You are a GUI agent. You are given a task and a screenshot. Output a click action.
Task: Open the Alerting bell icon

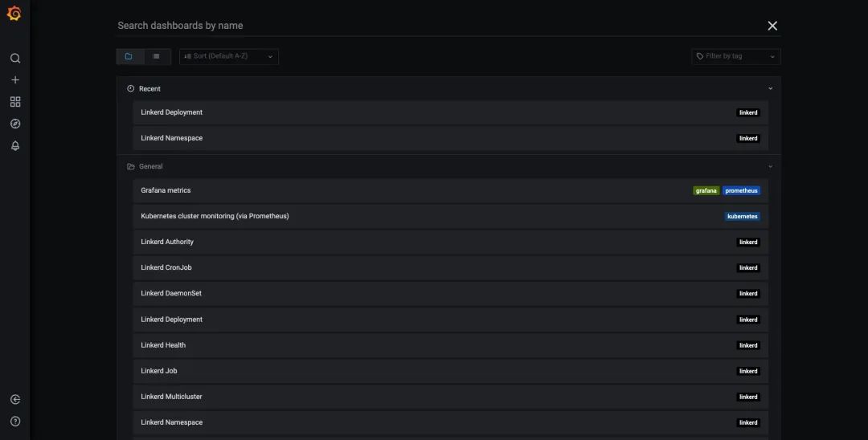coord(15,146)
